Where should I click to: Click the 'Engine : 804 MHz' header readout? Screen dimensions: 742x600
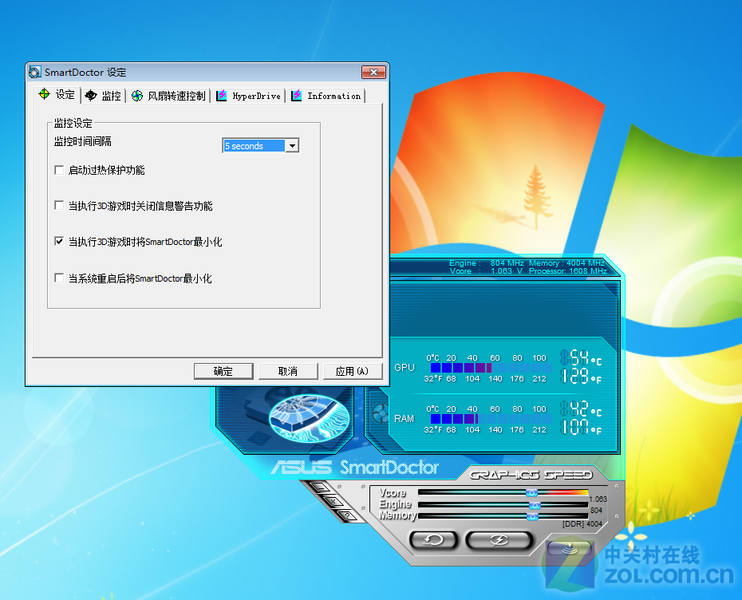coord(486,263)
